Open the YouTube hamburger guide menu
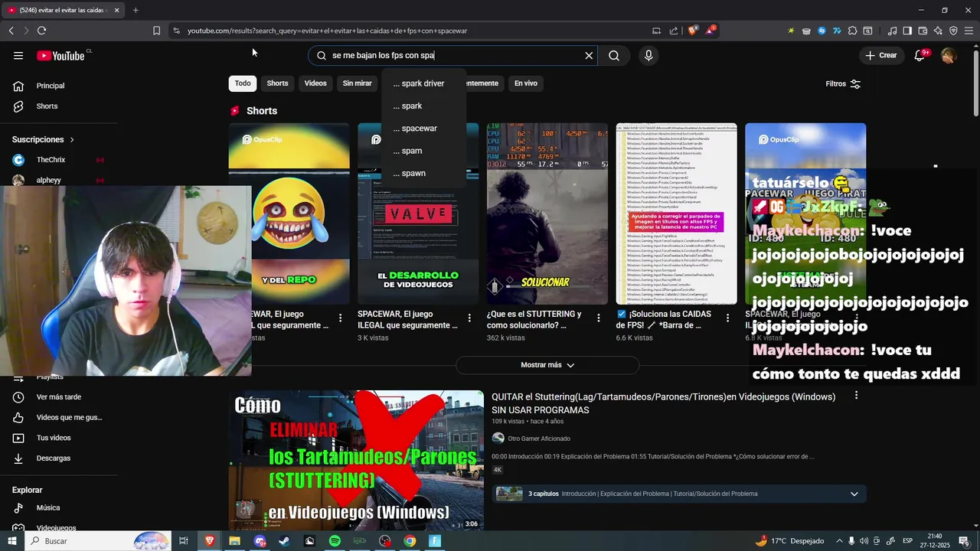The image size is (980, 551). click(x=18, y=55)
